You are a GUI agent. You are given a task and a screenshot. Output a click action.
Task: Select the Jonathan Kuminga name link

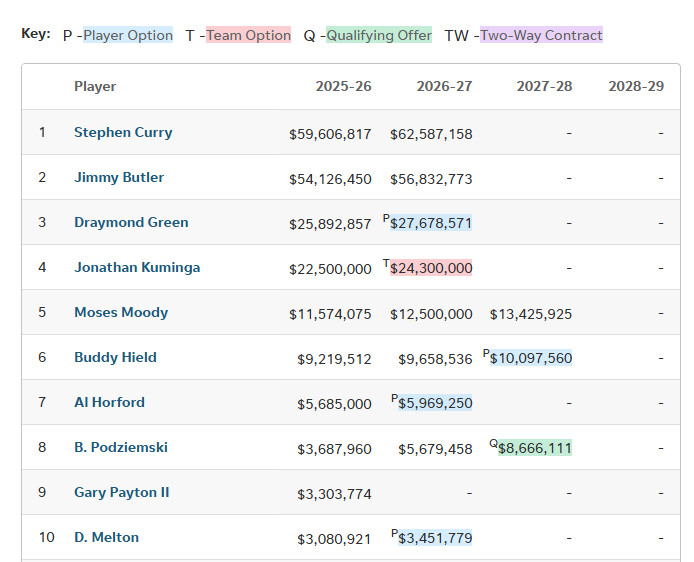137,267
